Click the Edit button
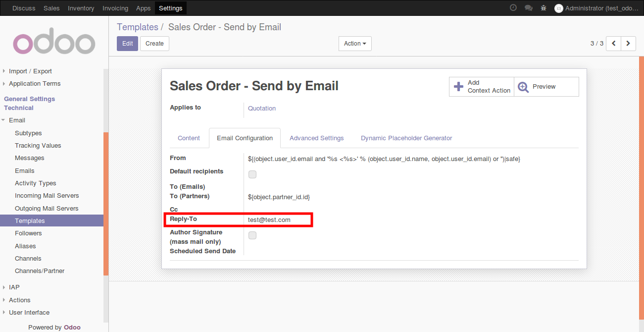The image size is (644, 332). (127, 44)
